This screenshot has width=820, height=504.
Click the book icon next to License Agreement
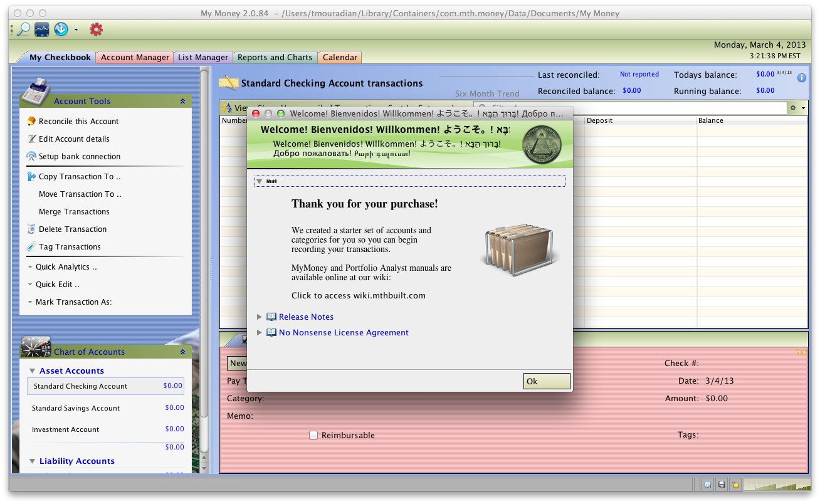(x=271, y=332)
